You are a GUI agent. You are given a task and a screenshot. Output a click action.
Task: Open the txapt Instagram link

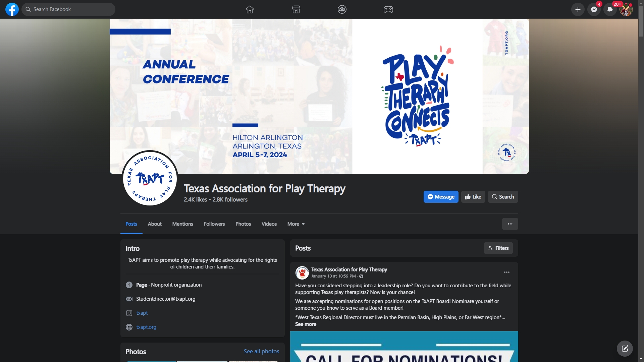pyautogui.click(x=142, y=313)
